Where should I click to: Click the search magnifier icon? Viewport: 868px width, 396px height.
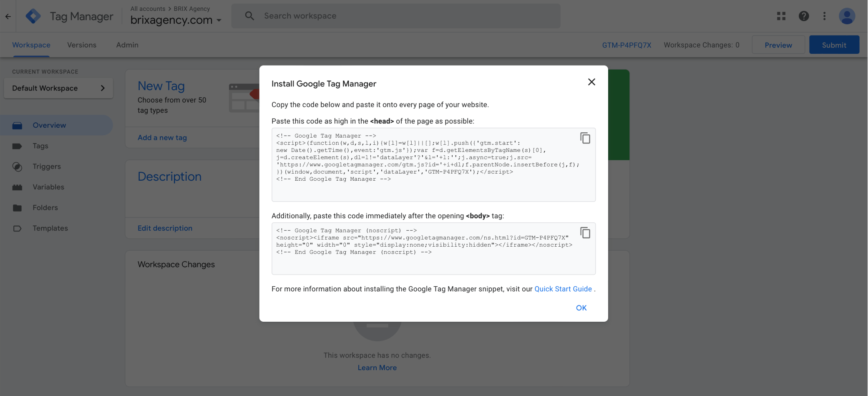pos(249,16)
